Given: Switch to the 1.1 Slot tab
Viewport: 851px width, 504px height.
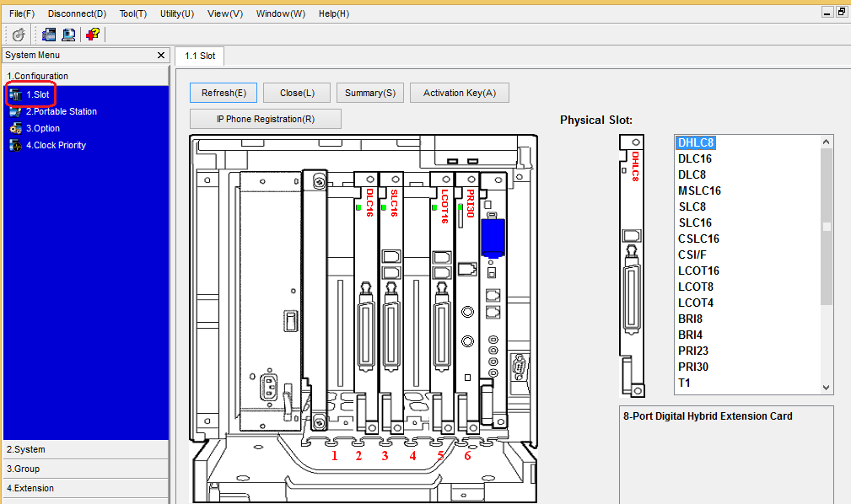Looking at the screenshot, I should pyautogui.click(x=200, y=56).
